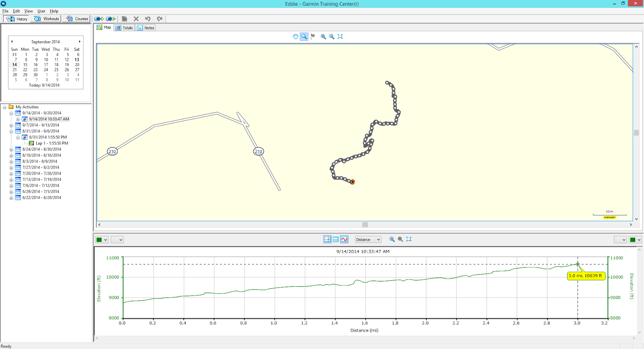Toggle the crosshair cursor on the chart
Viewport: 644px width, 349px height.
[x=327, y=239]
